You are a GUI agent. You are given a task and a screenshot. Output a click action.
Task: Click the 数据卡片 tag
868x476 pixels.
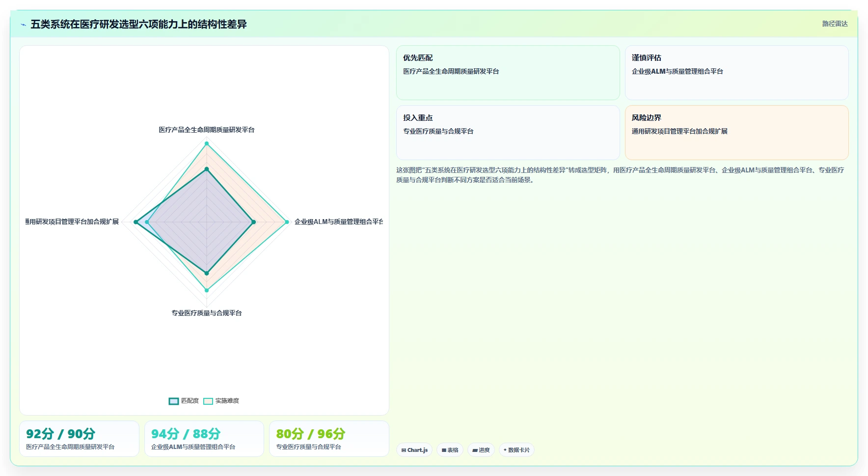coord(516,450)
